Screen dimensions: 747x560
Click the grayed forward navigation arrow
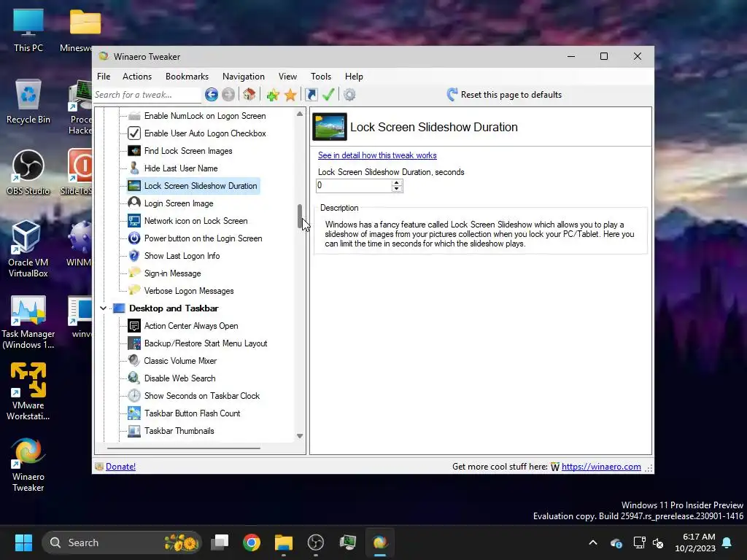coord(228,95)
